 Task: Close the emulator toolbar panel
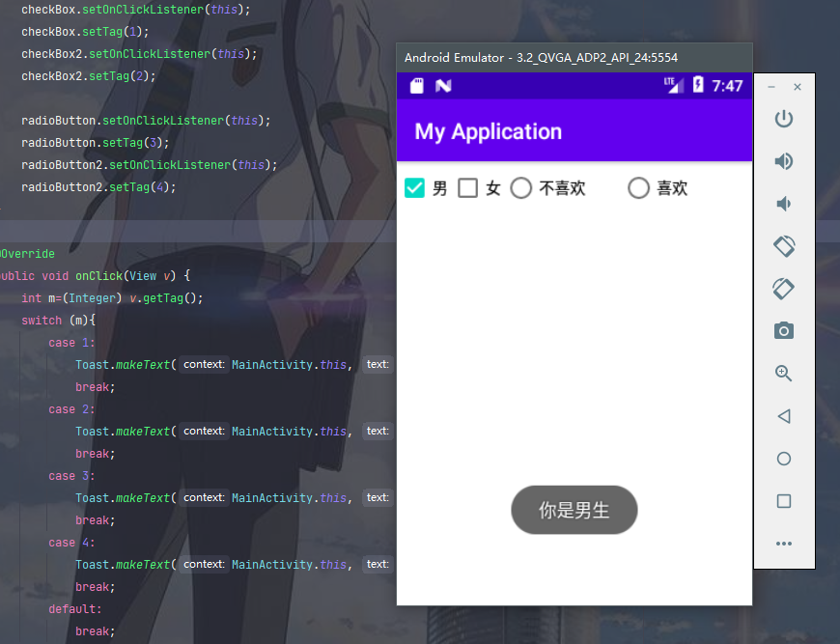798,87
